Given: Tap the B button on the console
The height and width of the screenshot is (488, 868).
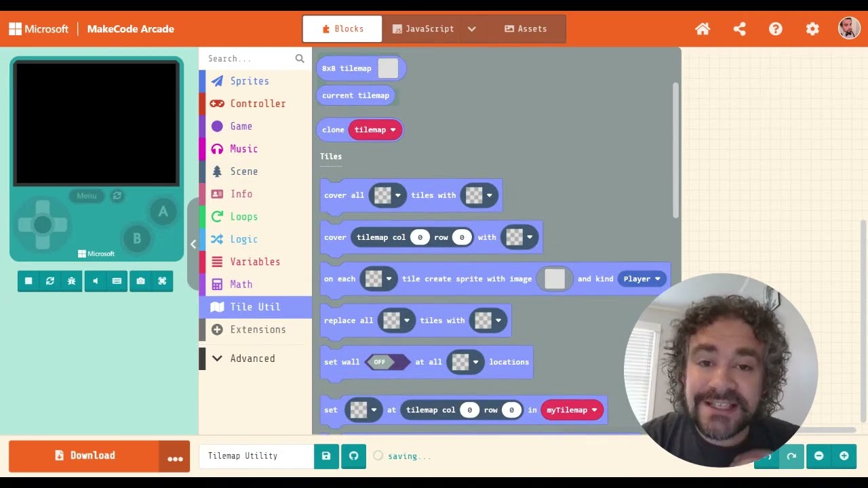Looking at the screenshot, I should (x=137, y=238).
